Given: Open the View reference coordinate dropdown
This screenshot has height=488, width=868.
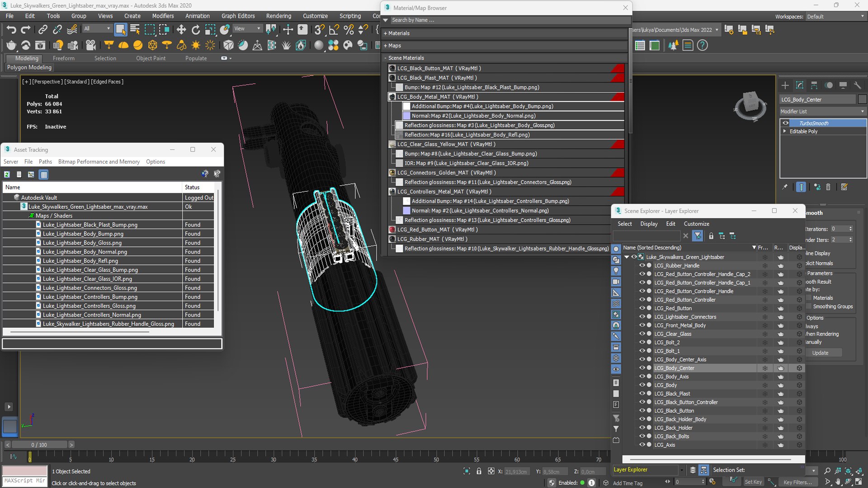Looking at the screenshot, I should pos(247,28).
